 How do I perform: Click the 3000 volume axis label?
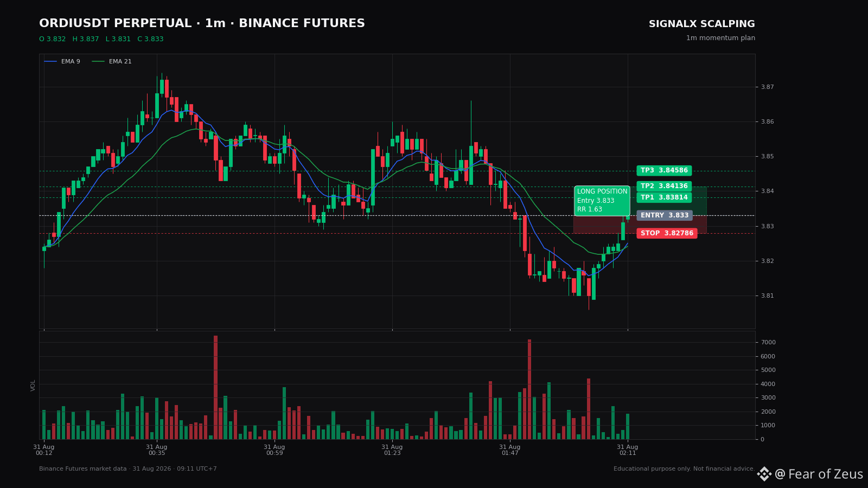(768, 398)
